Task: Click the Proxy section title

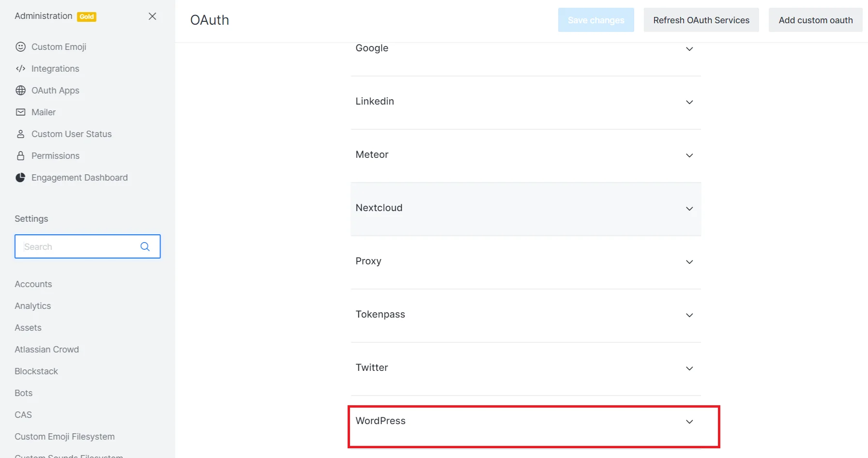Action: point(368,261)
